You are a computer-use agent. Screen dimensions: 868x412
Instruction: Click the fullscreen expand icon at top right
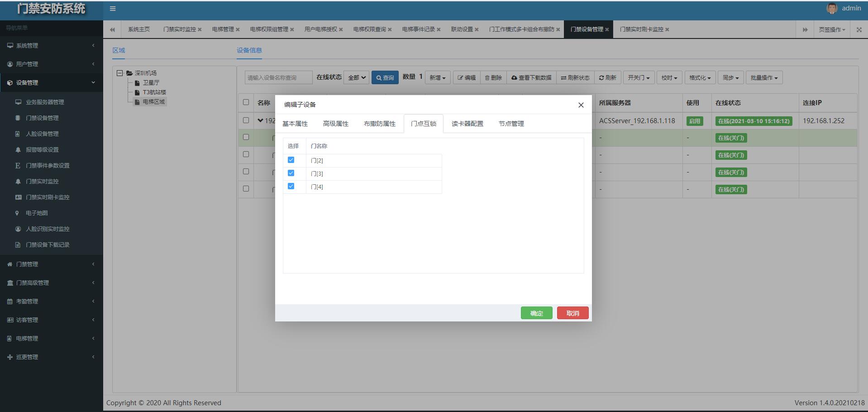point(859,29)
